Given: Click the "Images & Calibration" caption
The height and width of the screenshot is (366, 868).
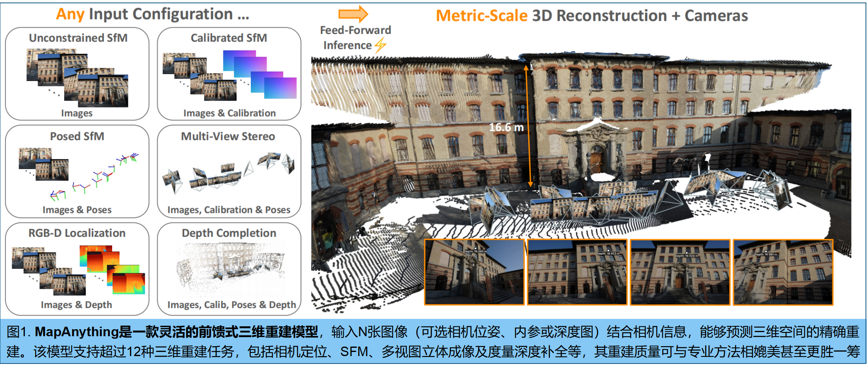Looking at the screenshot, I should [230, 113].
